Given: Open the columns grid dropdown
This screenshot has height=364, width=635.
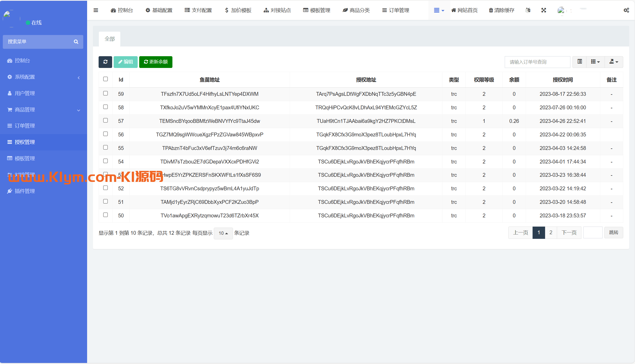Looking at the screenshot, I should pyautogui.click(x=595, y=62).
